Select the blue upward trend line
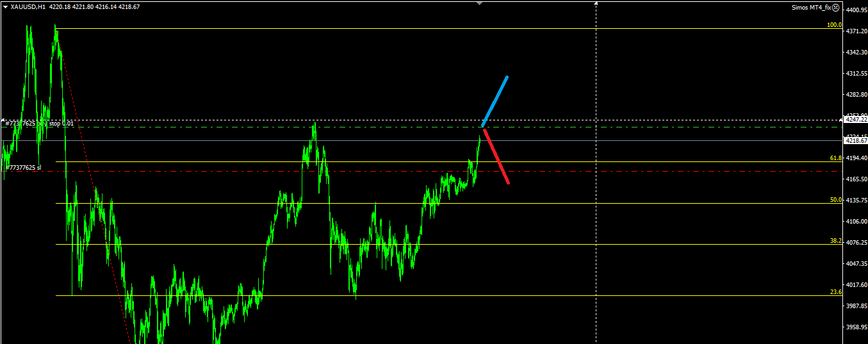Image resolution: width=868 pixels, height=344 pixels. point(495,101)
